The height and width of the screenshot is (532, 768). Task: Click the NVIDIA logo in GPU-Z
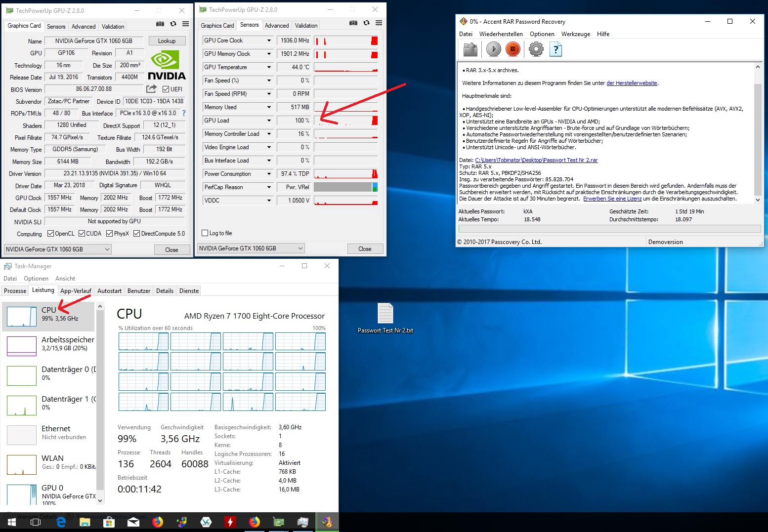(x=167, y=65)
